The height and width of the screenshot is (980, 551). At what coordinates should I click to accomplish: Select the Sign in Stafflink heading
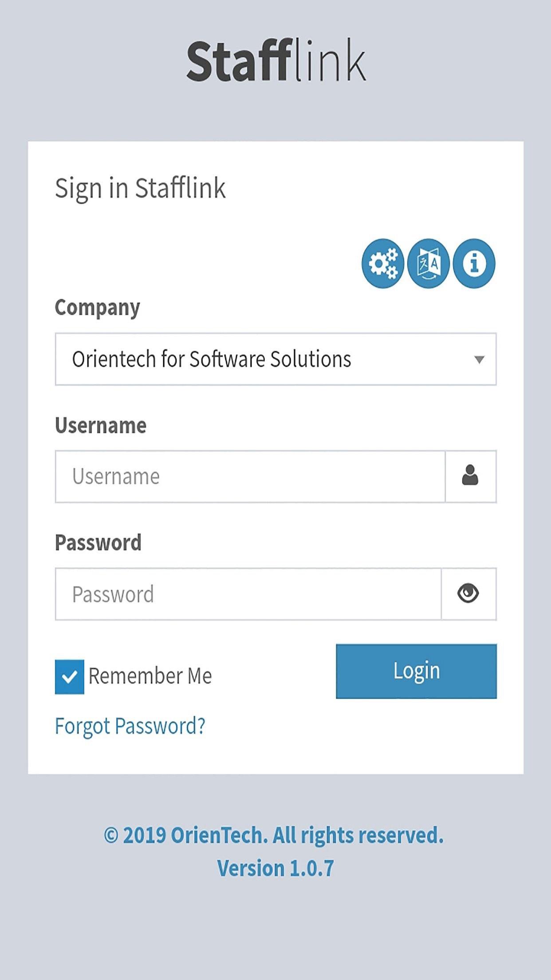(x=141, y=188)
